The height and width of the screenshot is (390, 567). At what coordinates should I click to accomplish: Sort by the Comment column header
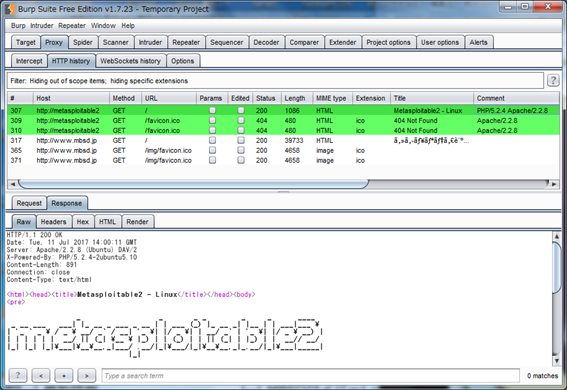[516, 98]
